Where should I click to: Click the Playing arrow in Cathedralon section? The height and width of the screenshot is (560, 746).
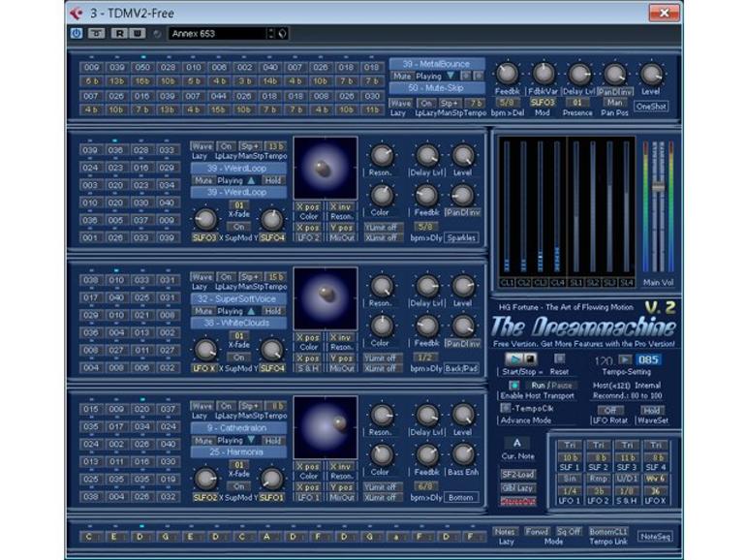251,440
